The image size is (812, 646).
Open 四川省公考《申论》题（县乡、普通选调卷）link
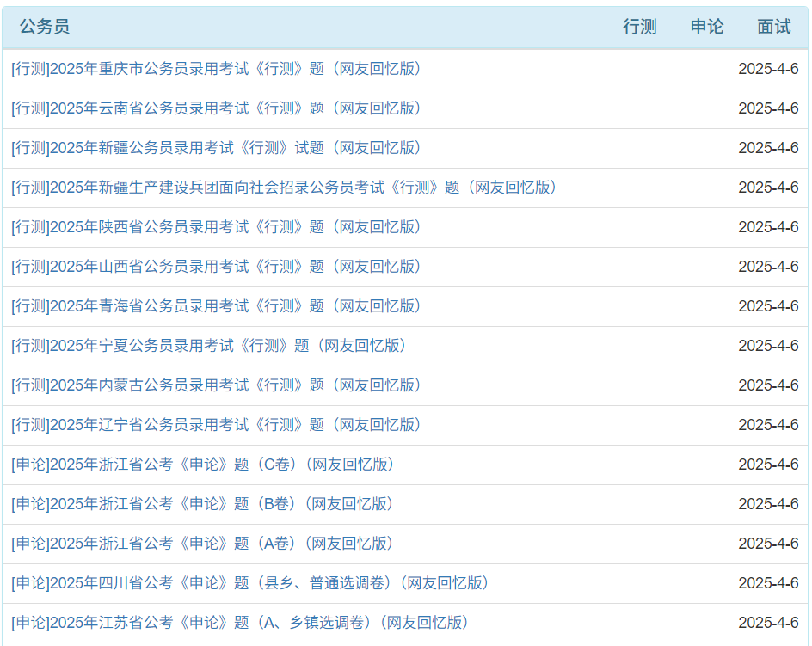(x=250, y=583)
